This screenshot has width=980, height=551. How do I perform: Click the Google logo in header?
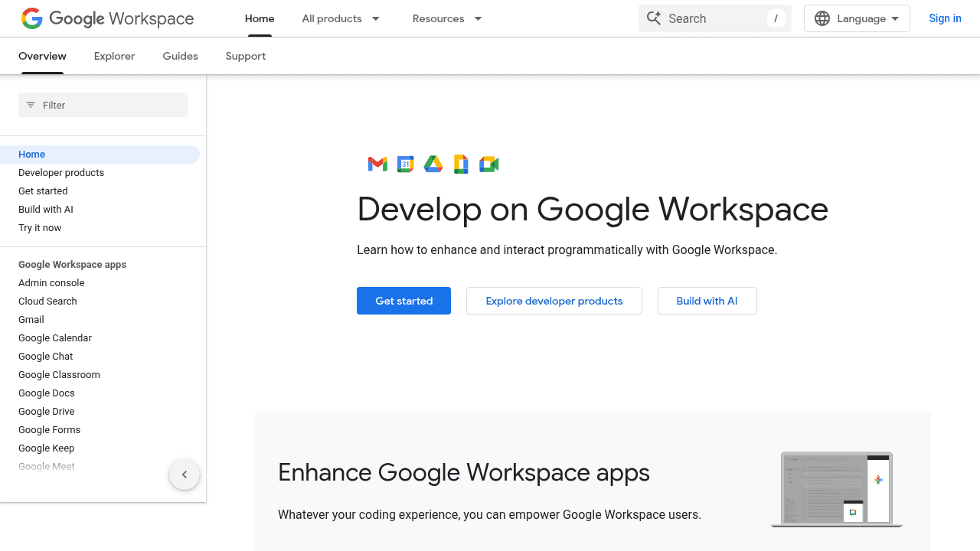31,18
